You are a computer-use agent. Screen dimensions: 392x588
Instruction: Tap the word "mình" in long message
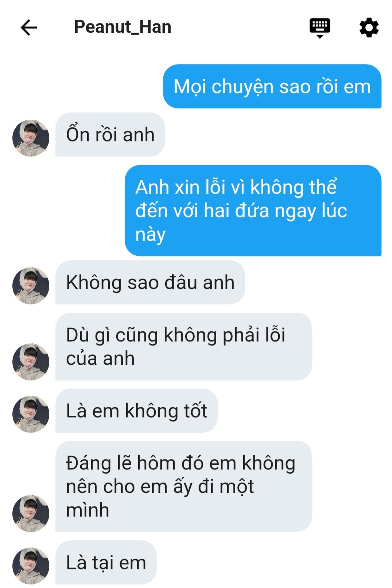tap(88, 510)
